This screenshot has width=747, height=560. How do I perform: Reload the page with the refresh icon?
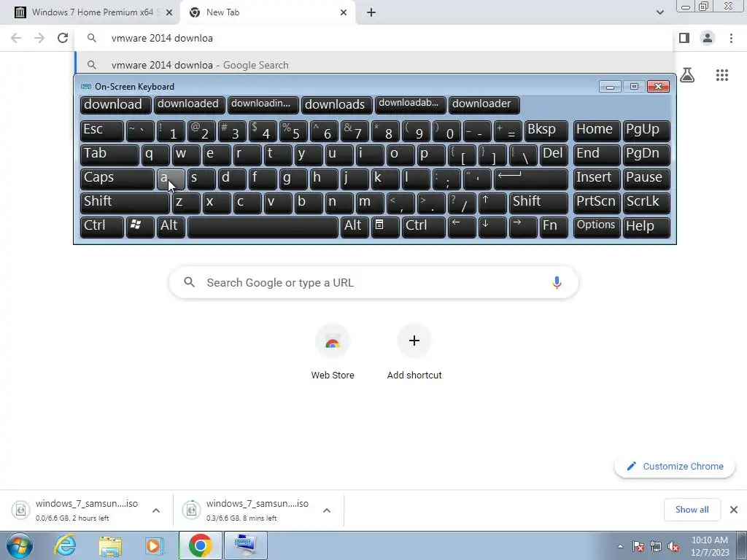pyautogui.click(x=63, y=38)
